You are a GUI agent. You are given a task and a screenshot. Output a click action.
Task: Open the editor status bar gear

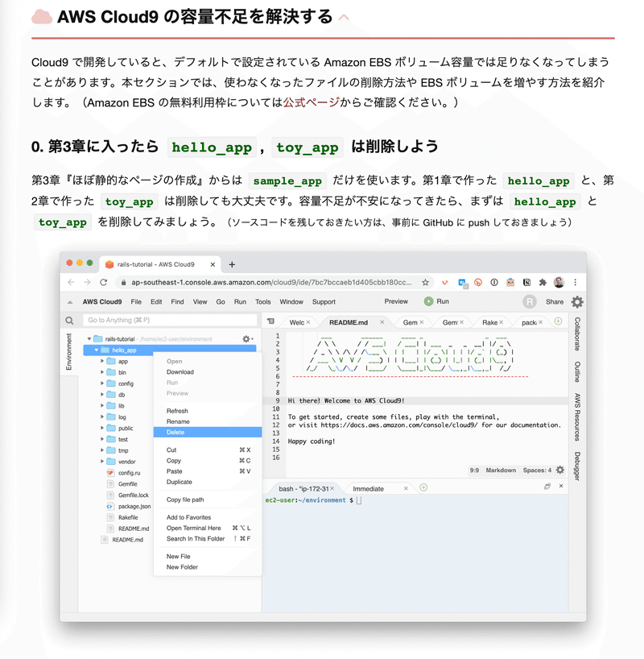[x=560, y=470]
